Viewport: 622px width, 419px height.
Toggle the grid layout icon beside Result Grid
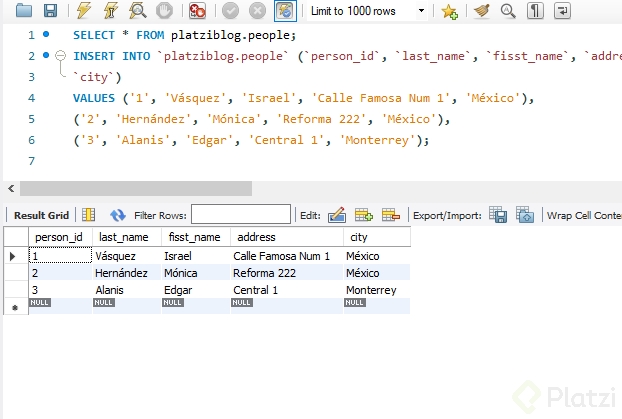coord(88,215)
